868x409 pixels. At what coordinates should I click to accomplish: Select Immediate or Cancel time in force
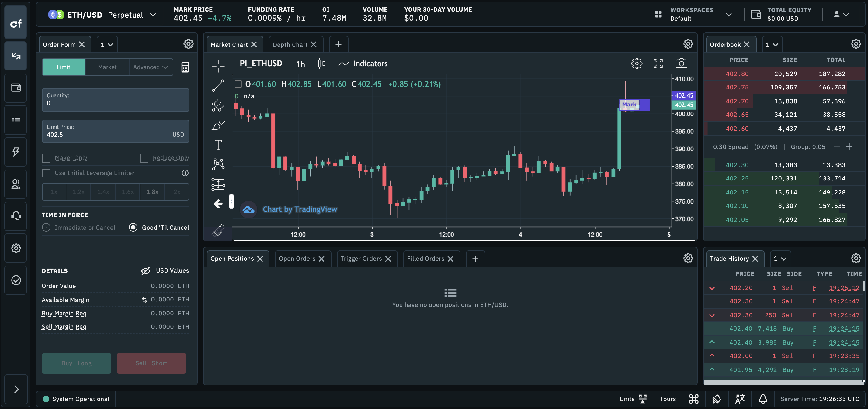pos(46,227)
